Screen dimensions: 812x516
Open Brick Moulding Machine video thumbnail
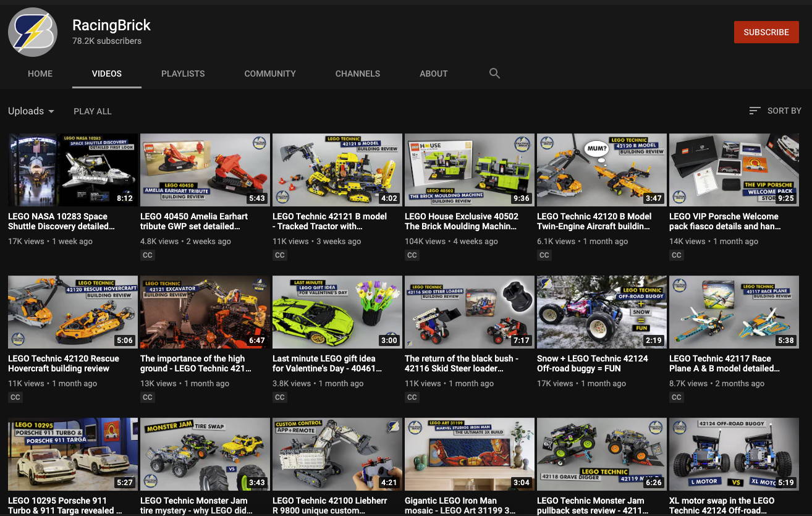tap(470, 170)
